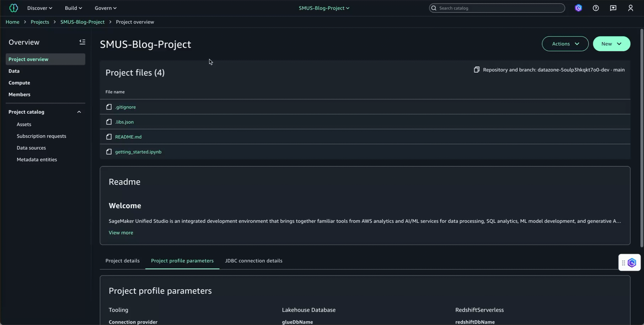The height and width of the screenshot is (325, 644).
Task: Open Subscription requests in sidebar
Action: coord(41,136)
